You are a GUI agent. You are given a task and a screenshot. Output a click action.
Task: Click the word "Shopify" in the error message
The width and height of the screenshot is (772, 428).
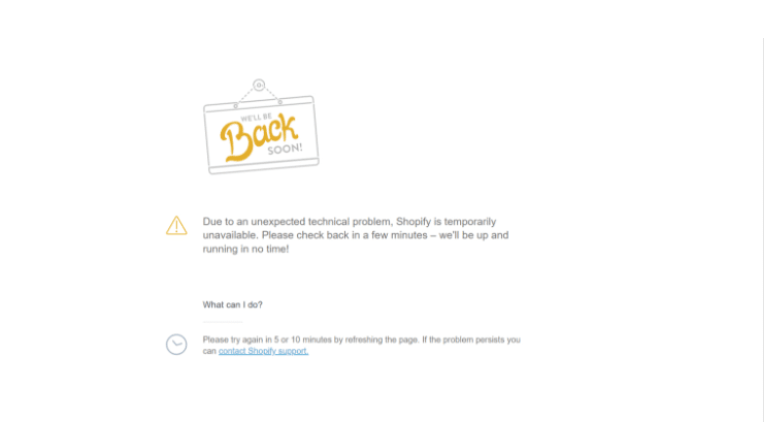(x=414, y=222)
